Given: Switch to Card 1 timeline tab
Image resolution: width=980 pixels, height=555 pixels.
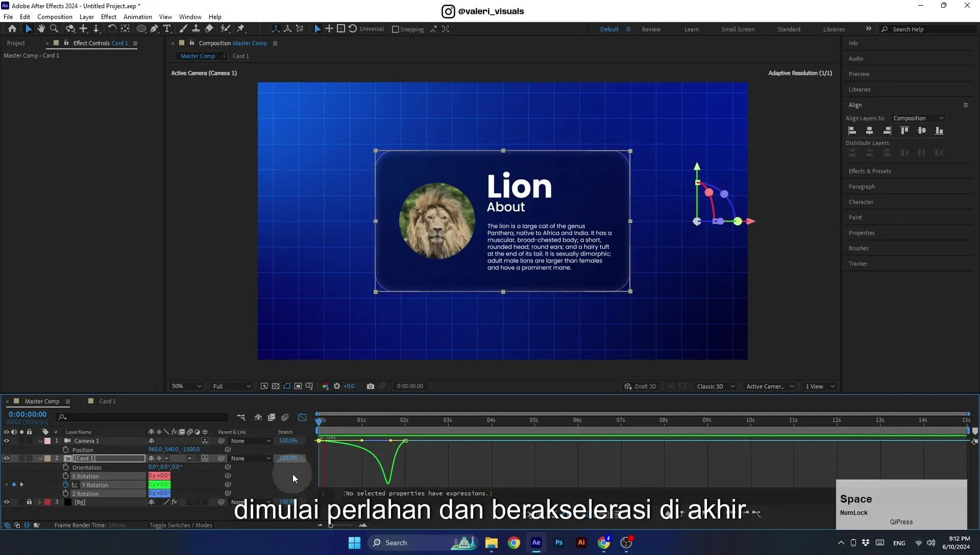Looking at the screenshot, I should pyautogui.click(x=107, y=401).
